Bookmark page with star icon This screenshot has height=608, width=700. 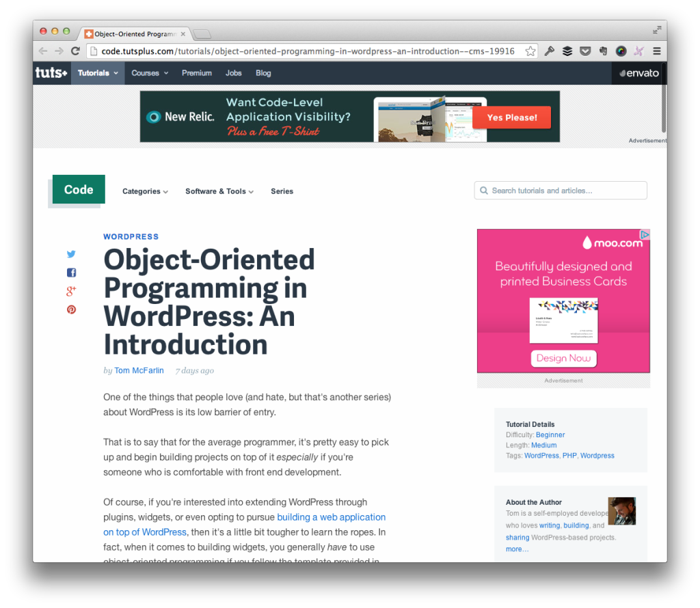tap(530, 51)
